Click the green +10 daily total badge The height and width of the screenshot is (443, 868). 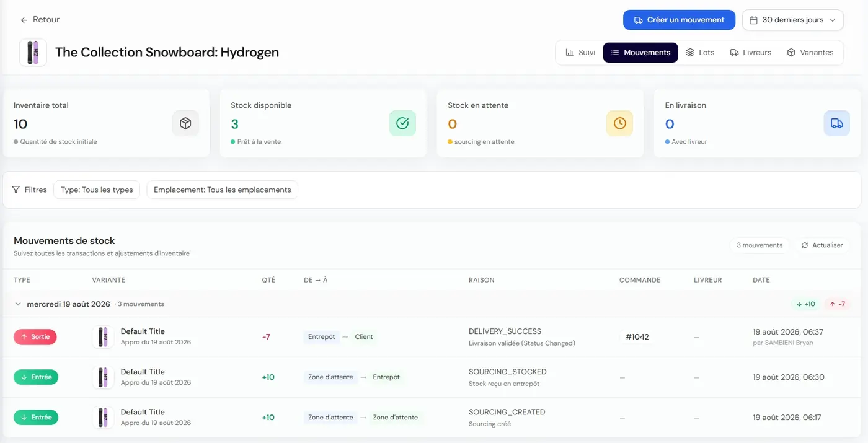[805, 304]
